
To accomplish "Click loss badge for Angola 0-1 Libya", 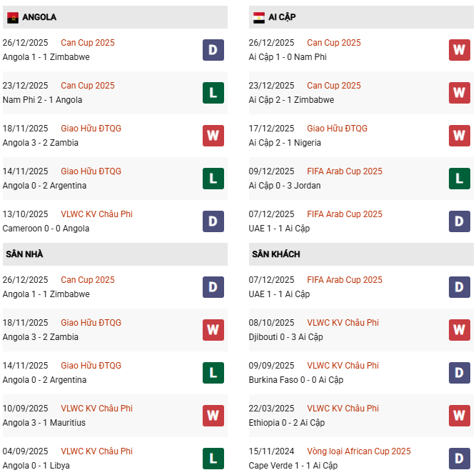I will [213, 459].
